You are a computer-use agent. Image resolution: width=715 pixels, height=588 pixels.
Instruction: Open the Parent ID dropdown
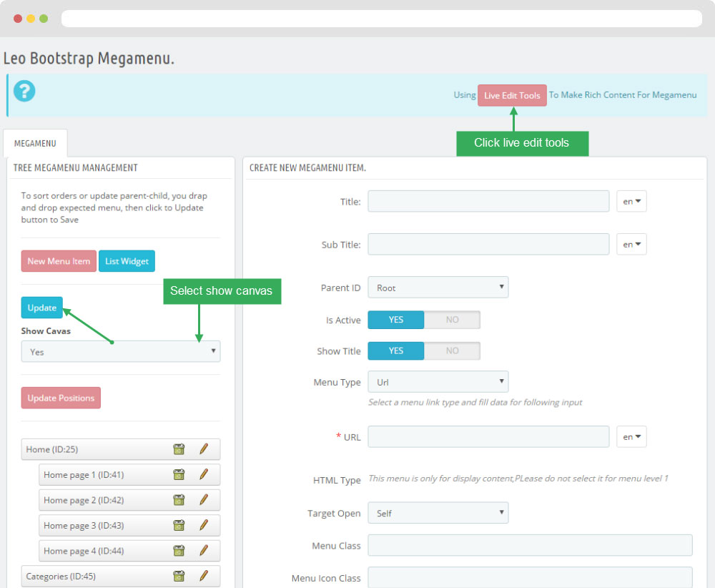[438, 288]
